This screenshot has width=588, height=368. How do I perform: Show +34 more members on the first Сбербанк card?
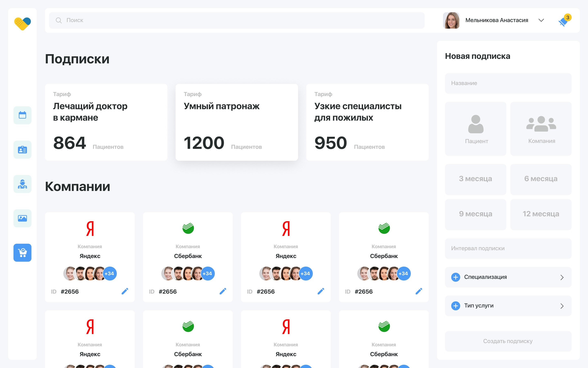pyautogui.click(x=207, y=274)
